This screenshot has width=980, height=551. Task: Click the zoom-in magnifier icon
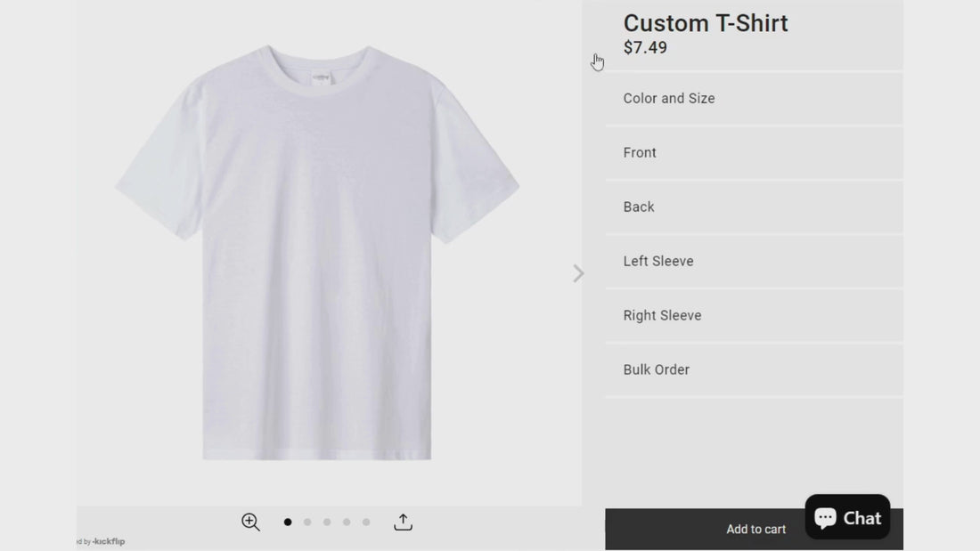[x=250, y=523]
